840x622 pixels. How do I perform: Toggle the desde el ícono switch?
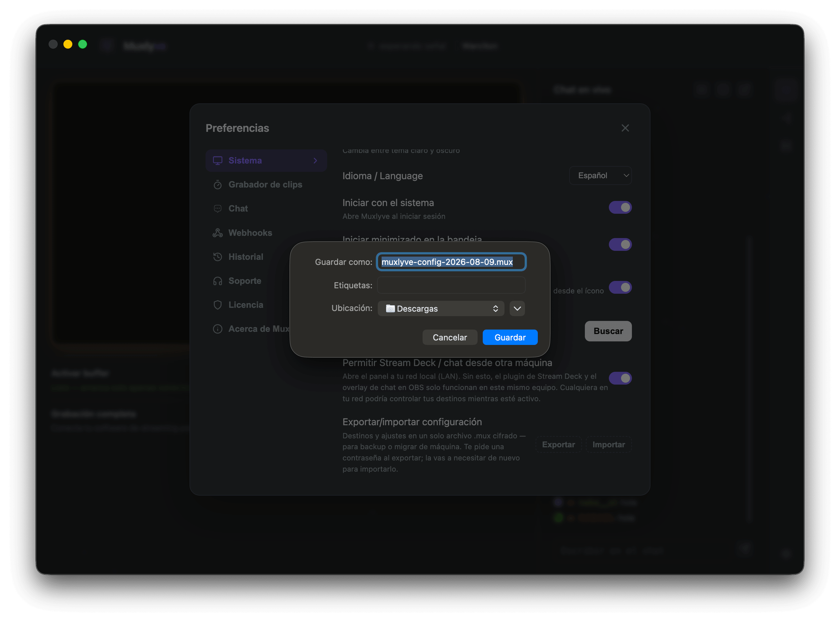tap(620, 287)
